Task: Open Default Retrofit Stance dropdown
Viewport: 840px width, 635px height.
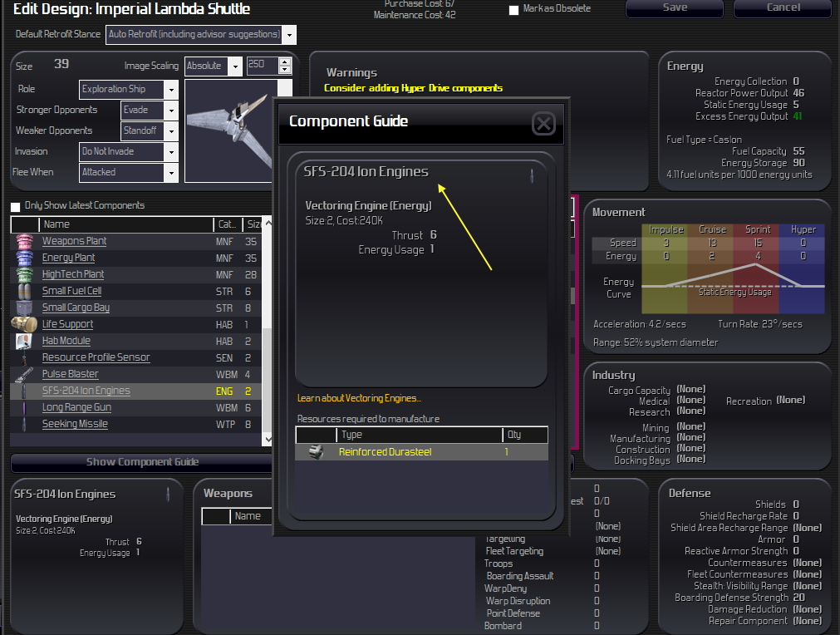Action: (289, 35)
